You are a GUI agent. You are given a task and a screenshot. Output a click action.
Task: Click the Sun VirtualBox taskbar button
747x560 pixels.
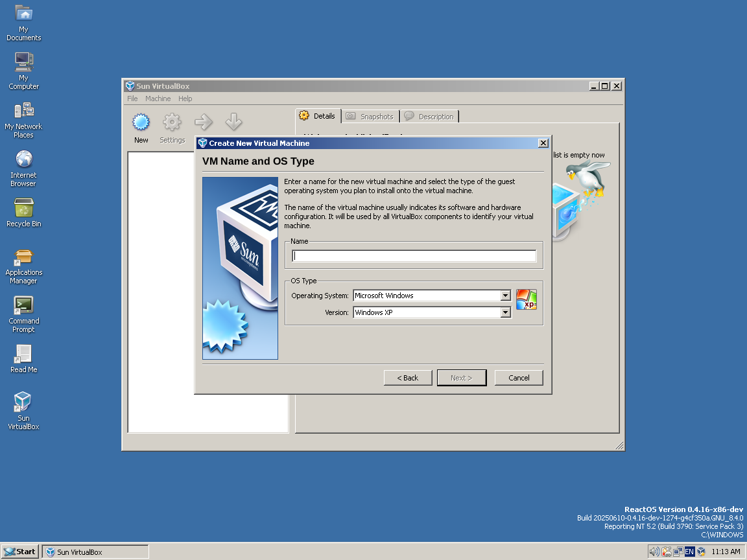[95, 552]
